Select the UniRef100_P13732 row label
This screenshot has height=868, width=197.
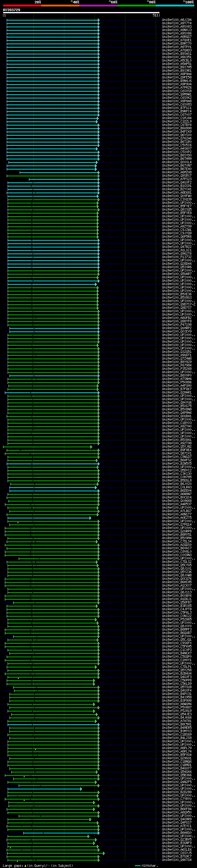click(x=177, y=257)
